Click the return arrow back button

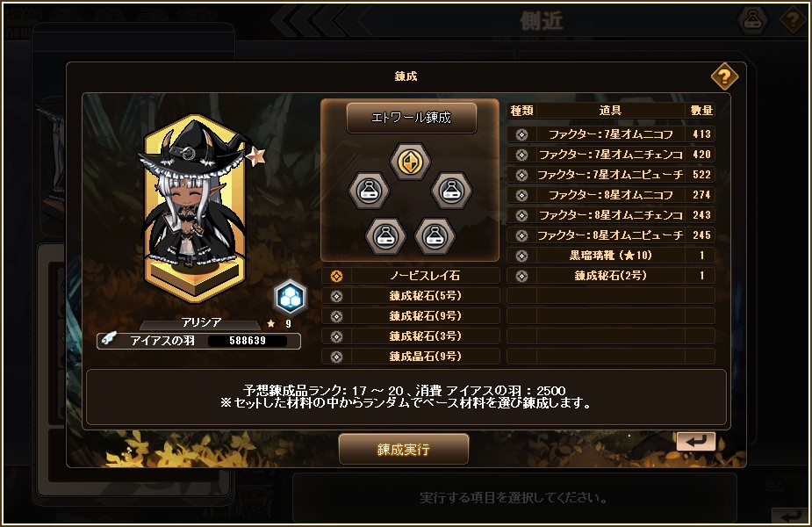(696, 442)
